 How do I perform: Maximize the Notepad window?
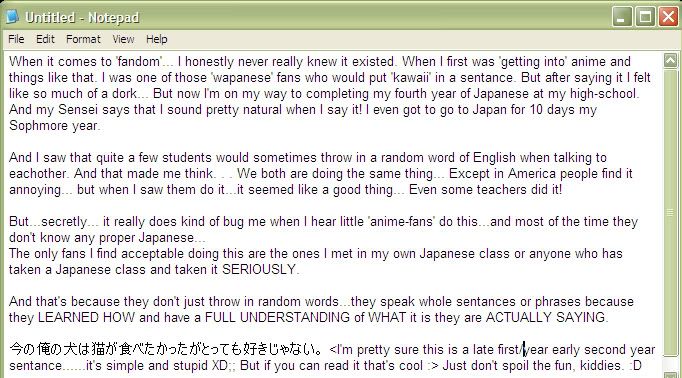[x=645, y=17]
